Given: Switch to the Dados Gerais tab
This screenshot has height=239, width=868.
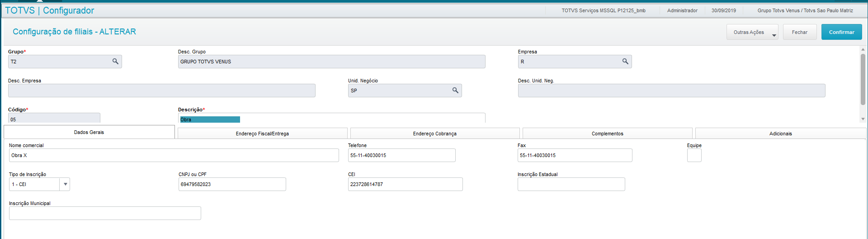Looking at the screenshot, I should (89, 132).
